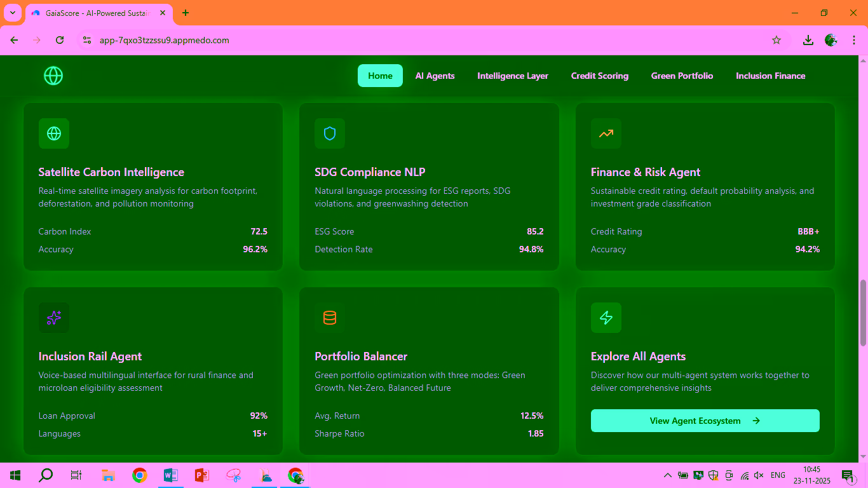Go forward with the browser forward arrow
The image size is (868, 488).
point(37,40)
